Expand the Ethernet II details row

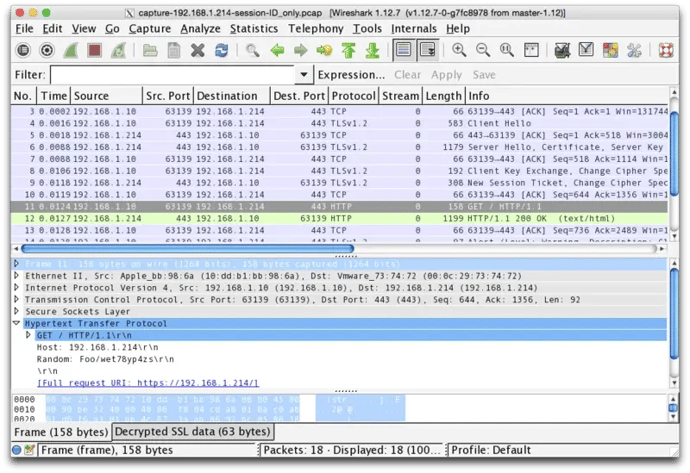coord(17,274)
